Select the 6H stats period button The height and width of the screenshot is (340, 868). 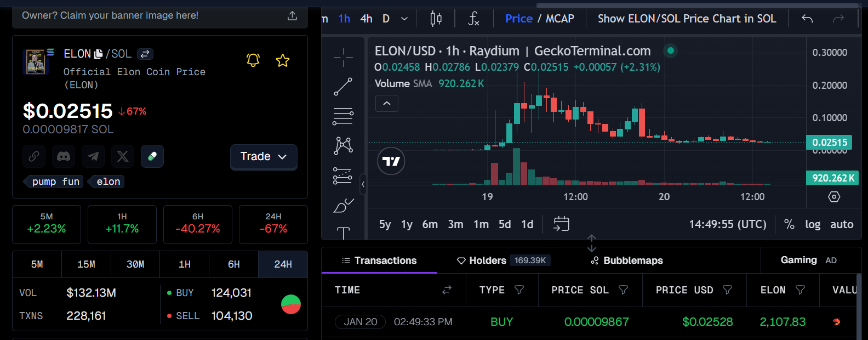point(233,264)
